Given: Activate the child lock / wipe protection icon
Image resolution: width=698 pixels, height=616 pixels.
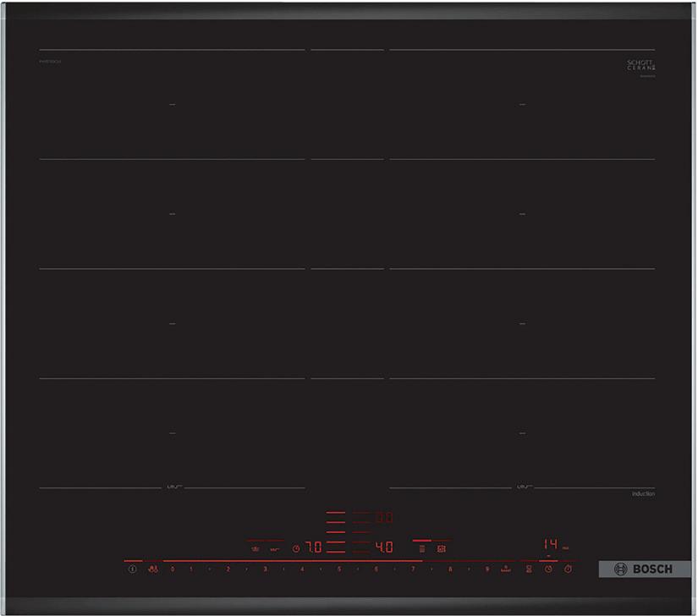Looking at the screenshot, I should pos(153,569).
